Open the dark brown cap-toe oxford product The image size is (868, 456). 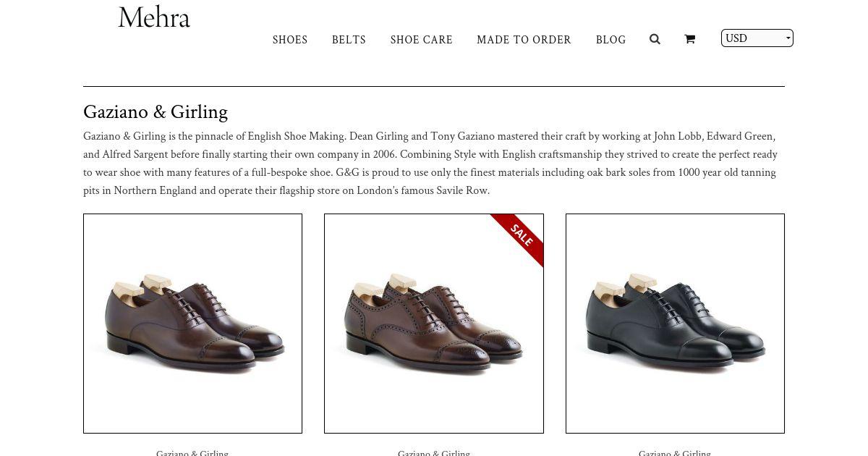pyautogui.click(x=192, y=323)
